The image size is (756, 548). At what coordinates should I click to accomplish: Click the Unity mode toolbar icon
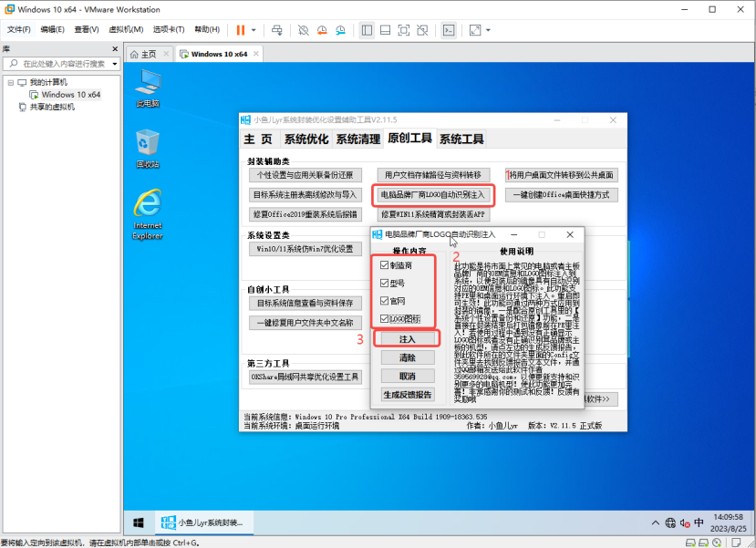click(422, 30)
